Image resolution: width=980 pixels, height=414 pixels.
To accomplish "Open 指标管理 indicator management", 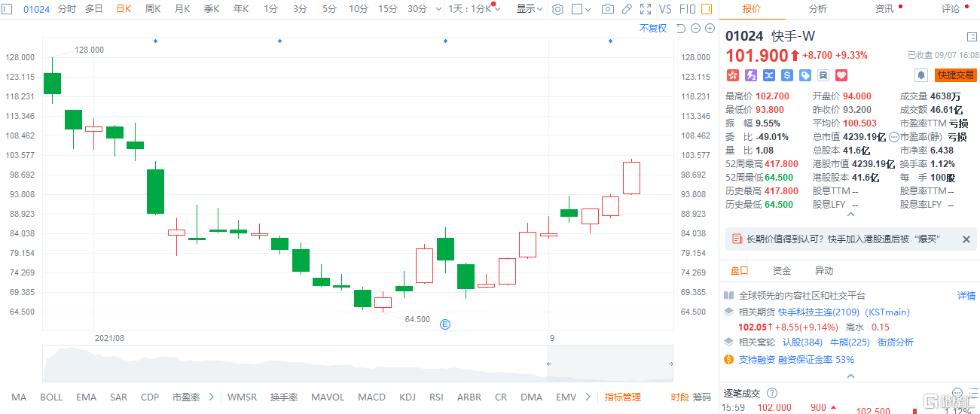I will 622,397.
